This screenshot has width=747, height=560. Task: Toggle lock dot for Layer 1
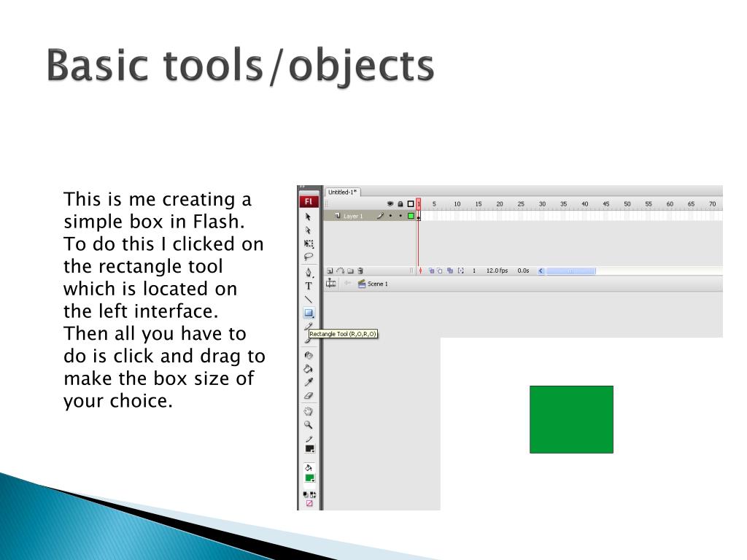pyautogui.click(x=400, y=216)
